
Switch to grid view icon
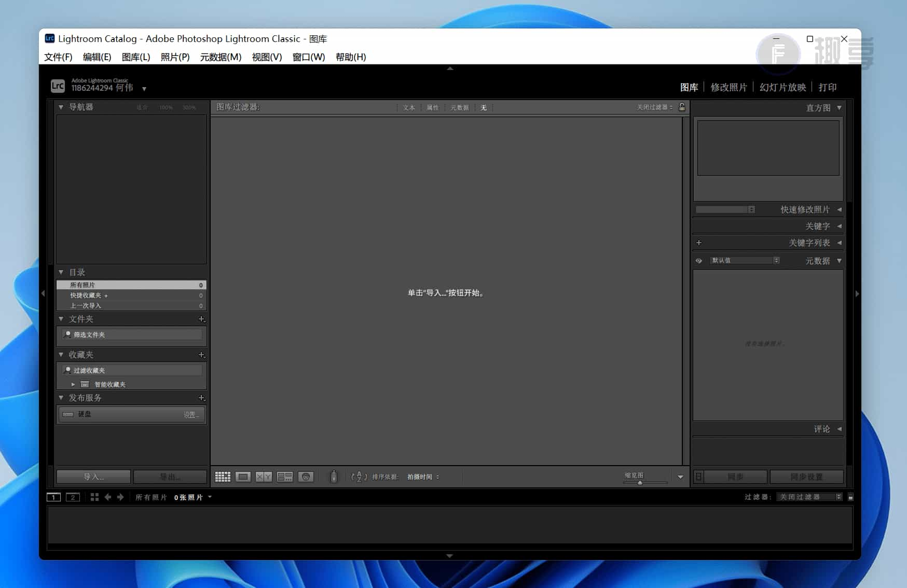coord(223,477)
